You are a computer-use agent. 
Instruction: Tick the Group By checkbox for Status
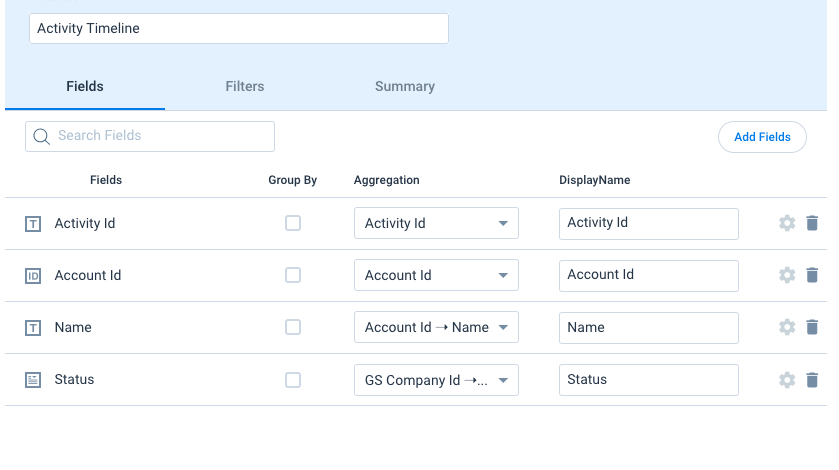(x=293, y=380)
